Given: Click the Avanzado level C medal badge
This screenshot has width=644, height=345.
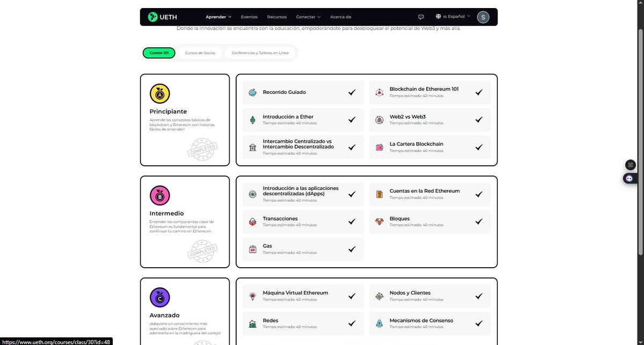Looking at the screenshot, I should tap(160, 297).
